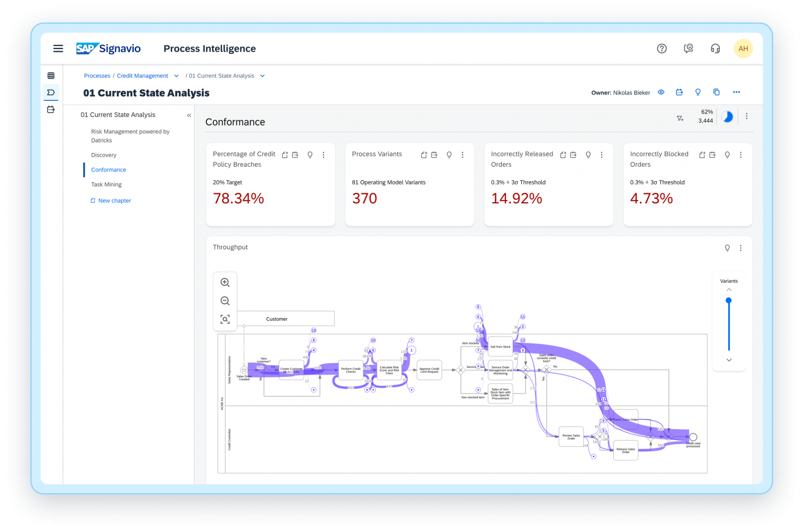Contact support via the headset icon
The image size is (803, 532).
pos(715,48)
